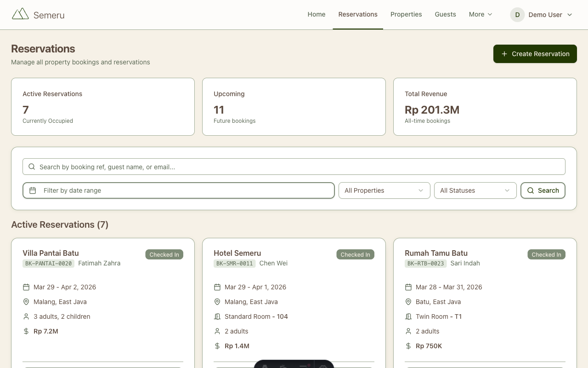Click the Create Reservation button
This screenshot has height=368, width=588.
(535, 54)
